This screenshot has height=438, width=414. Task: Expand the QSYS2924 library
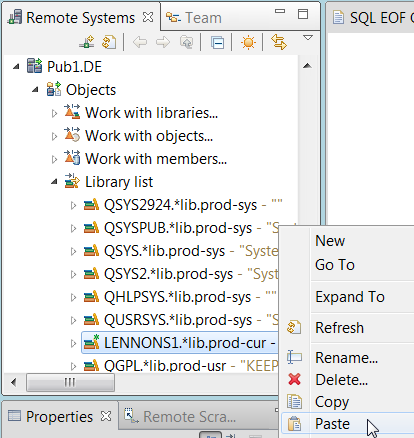73,205
